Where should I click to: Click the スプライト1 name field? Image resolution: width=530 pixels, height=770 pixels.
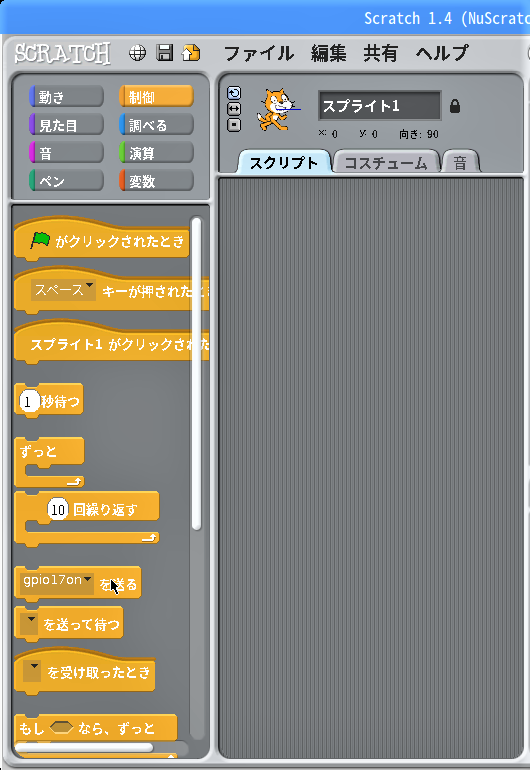tap(379, 106)
